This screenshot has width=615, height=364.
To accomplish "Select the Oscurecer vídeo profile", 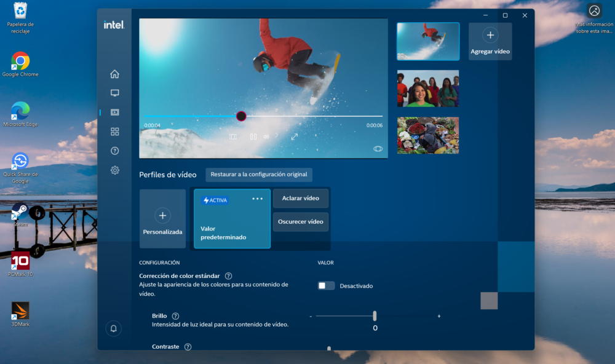I will click(x=301, y=221).
